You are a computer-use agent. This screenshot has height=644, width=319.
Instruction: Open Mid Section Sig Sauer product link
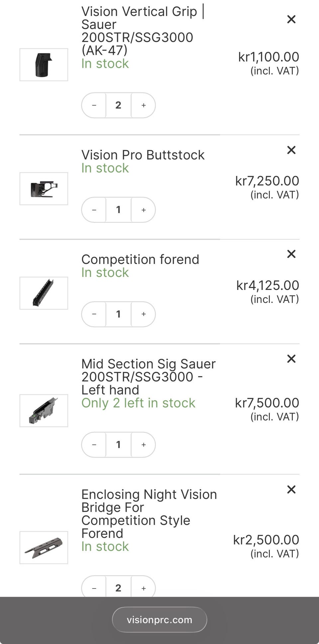[x=148, y=377]
